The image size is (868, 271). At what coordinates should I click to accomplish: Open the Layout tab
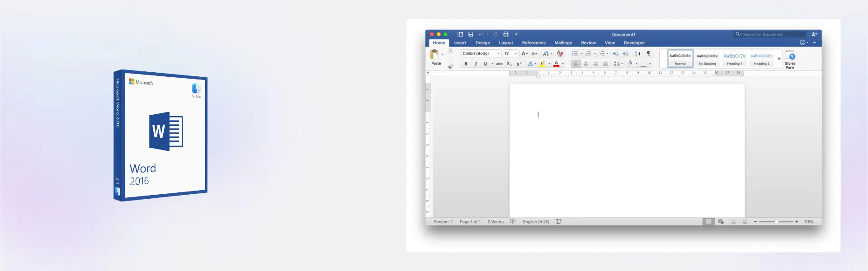click(x=506, y=43)
